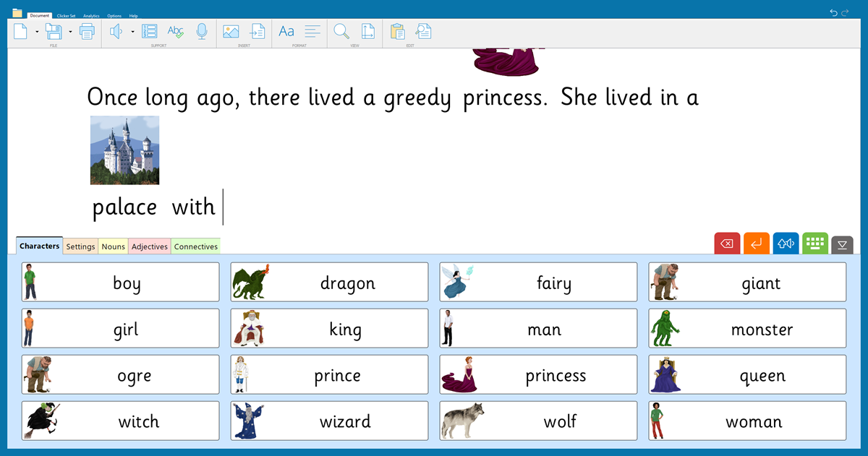Open the spell check tool
868x456 pixels.
point(175,31)
